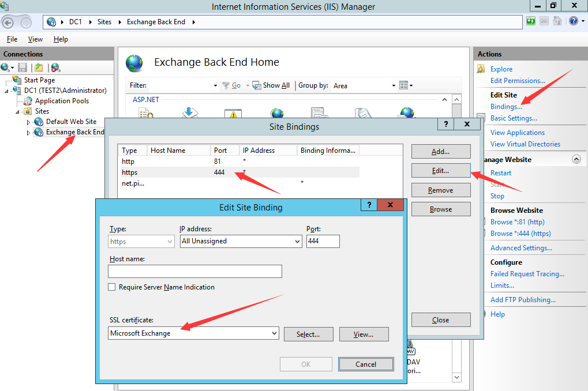The height and width of the screenshot is (391, 588).
Task: Click the Browse button in Site Bindings
Action: 441,209
